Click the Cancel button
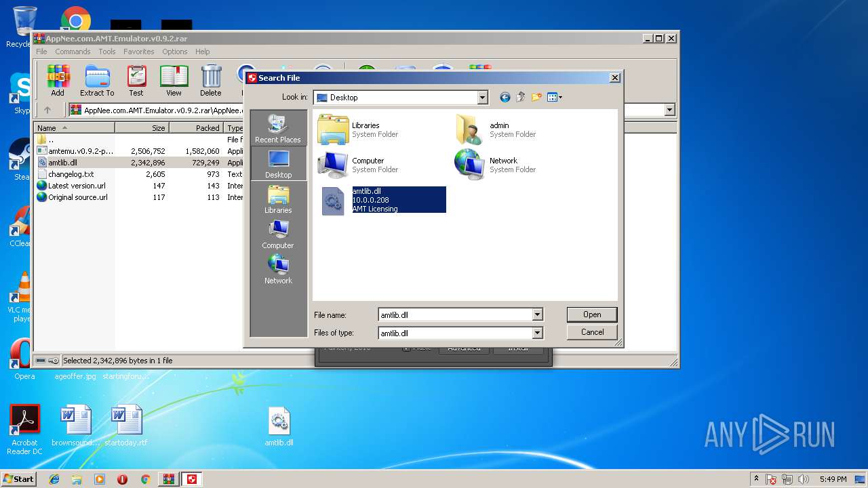 [x=592, y=332]
